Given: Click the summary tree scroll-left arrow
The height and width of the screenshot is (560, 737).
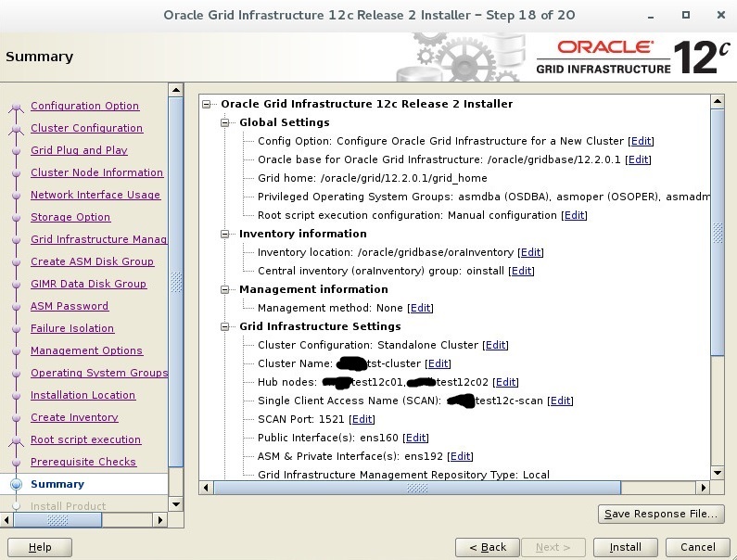Looking at the screenshot, I should click(206, 488).
